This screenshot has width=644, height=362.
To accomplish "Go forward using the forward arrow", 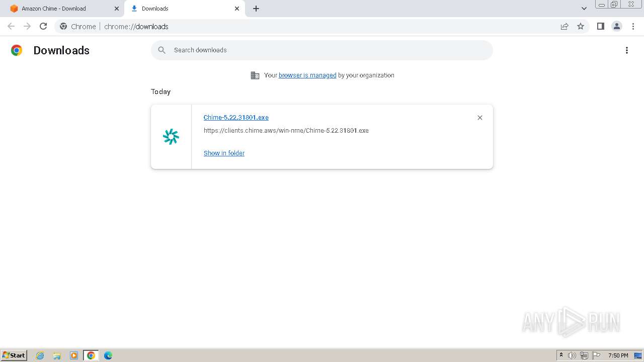I will [x=27, y=26].
